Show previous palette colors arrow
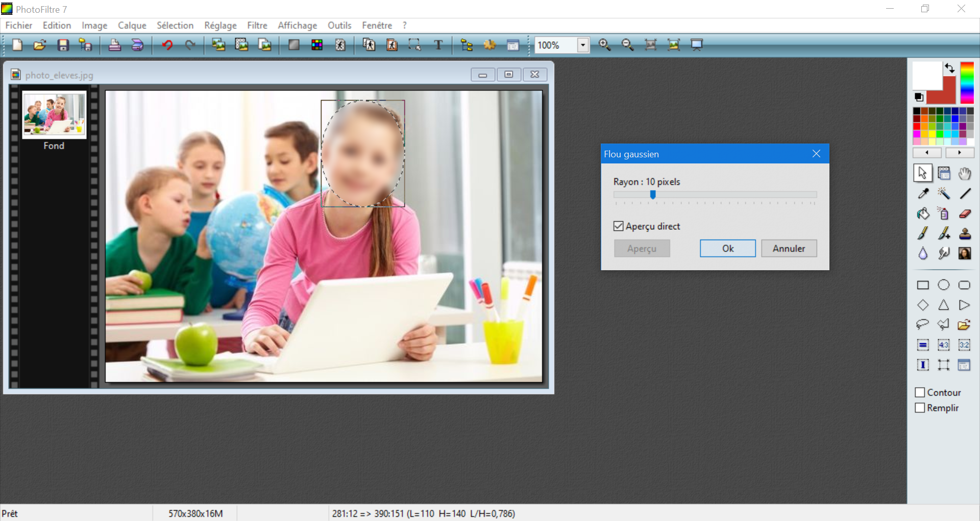This screenshot has width=980, height=521. (x=926, y=153)
